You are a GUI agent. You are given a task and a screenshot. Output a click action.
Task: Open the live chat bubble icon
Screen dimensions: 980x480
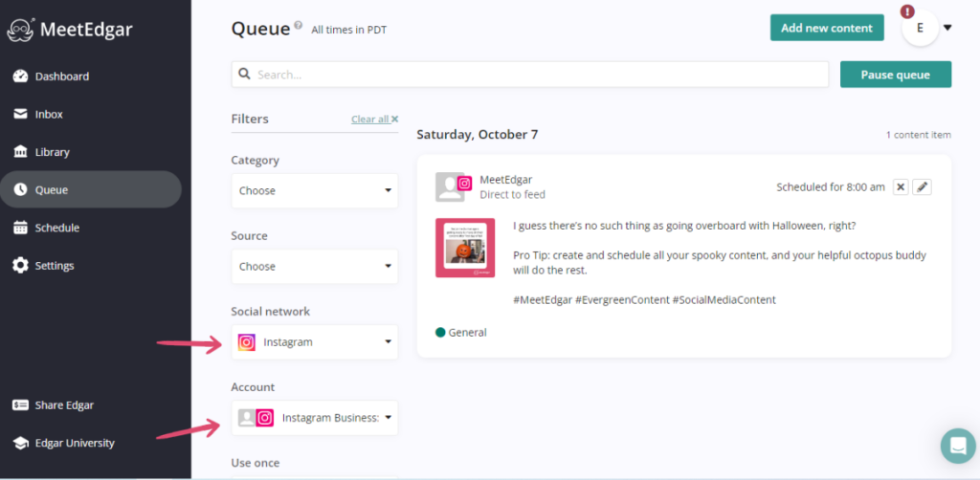(957, 445)
